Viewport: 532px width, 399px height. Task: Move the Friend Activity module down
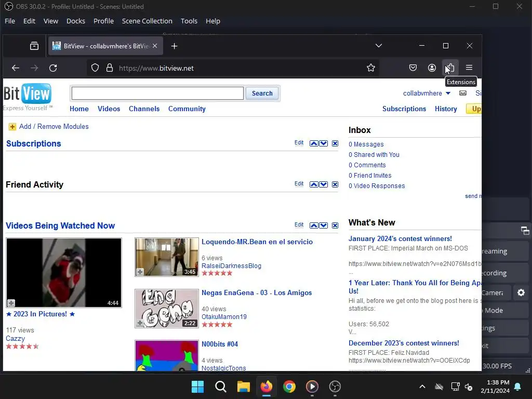click(x=324, y=184)
